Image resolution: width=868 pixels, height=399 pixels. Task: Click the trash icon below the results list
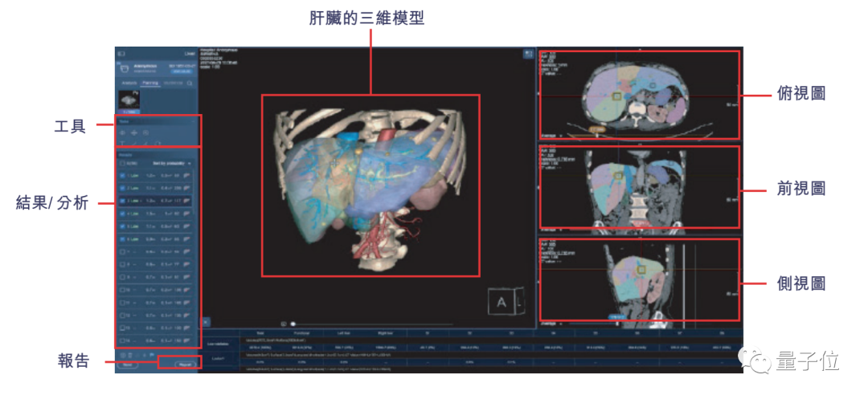coord(131,354)
